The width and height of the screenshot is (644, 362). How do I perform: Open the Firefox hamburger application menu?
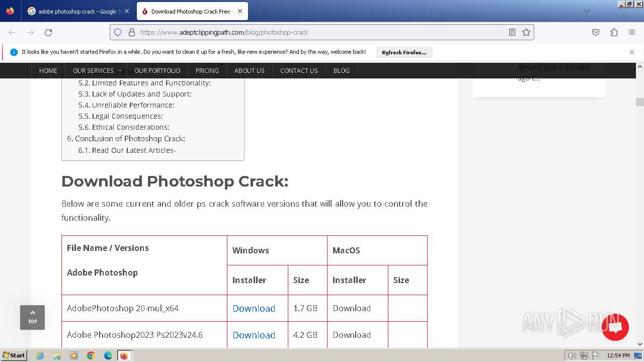point(632,32)
